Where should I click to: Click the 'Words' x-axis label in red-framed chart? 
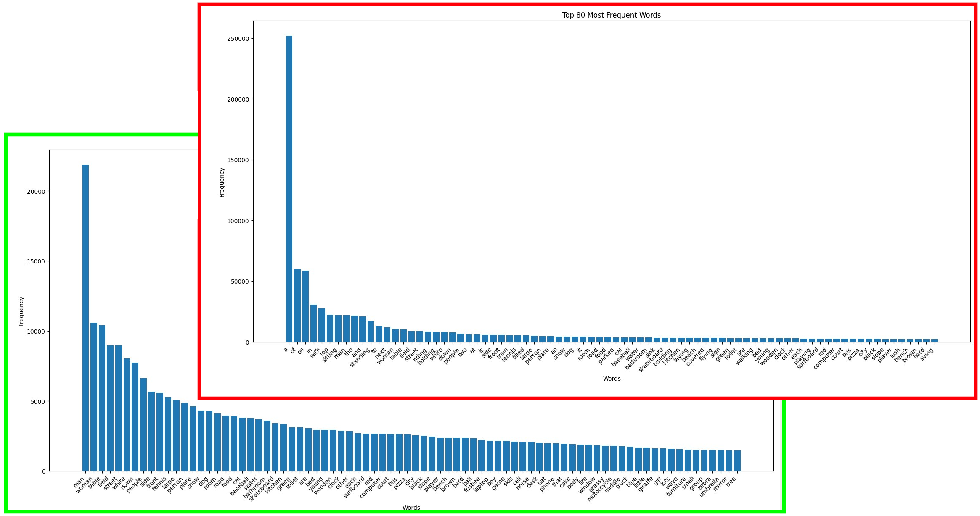click(612, 379)
